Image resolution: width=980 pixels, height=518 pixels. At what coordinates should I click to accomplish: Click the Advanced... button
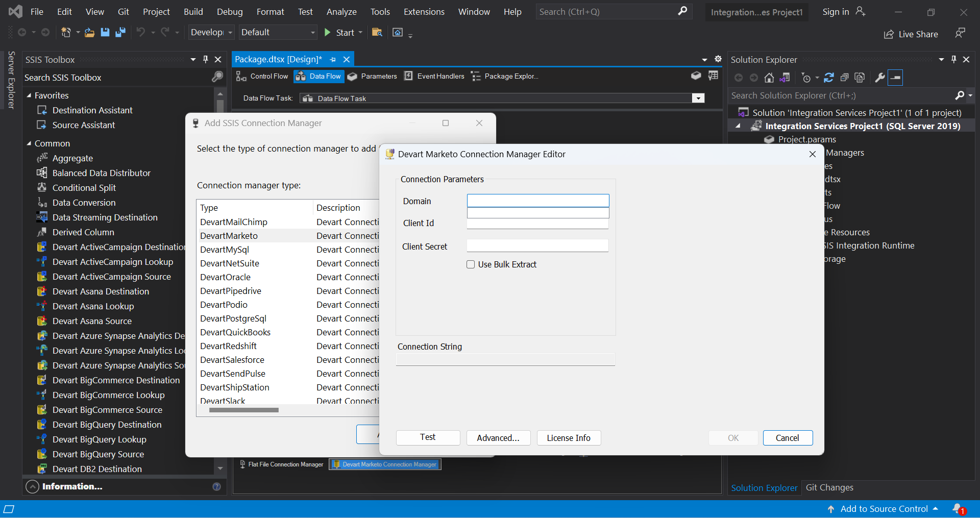(498, 437)
